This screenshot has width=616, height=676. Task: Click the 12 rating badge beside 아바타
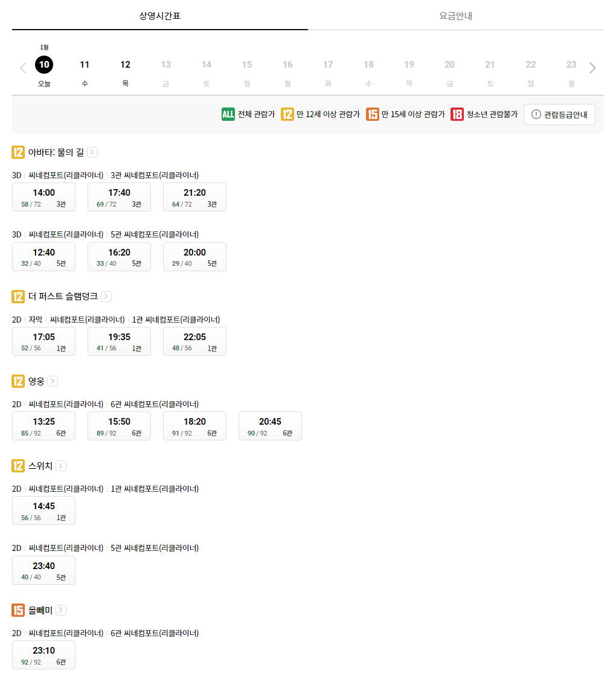[18, 152]
